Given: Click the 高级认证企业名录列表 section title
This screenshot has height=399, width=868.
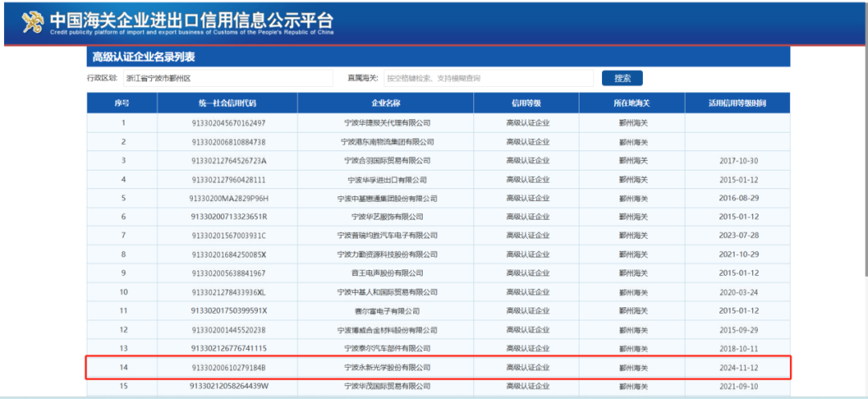Looking at the screenshot, I should coord(143,57).
